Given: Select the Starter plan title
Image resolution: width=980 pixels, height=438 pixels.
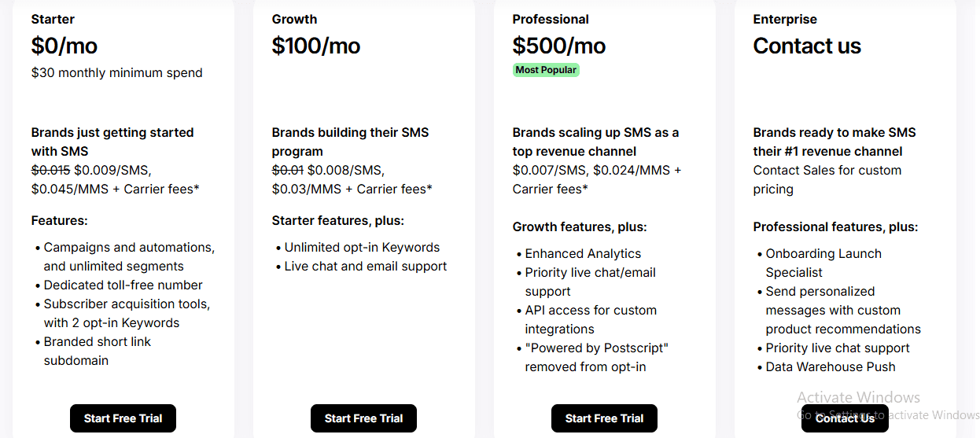Looking at the screenshot, I should pyautogui.click(x=53, y=19).
